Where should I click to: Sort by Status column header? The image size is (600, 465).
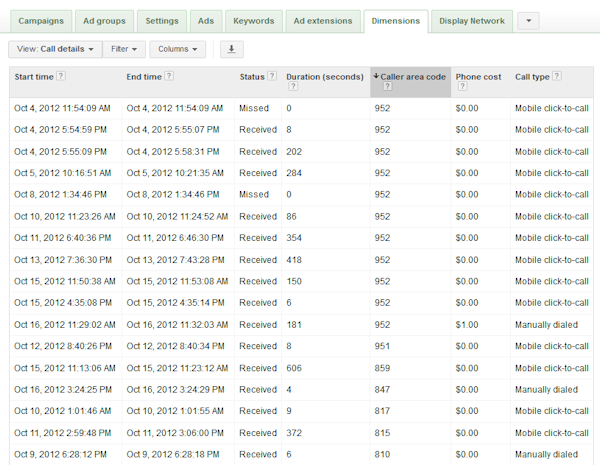(x=252, y=77)
